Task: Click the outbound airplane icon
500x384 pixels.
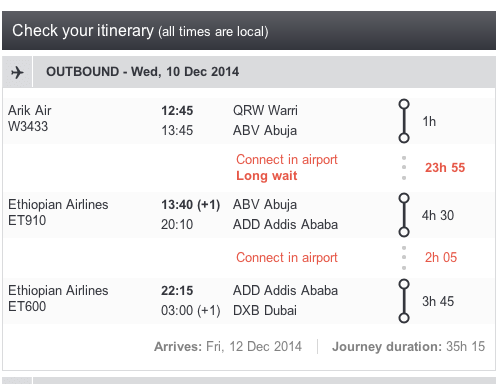Action: click(x=17, y=72)
